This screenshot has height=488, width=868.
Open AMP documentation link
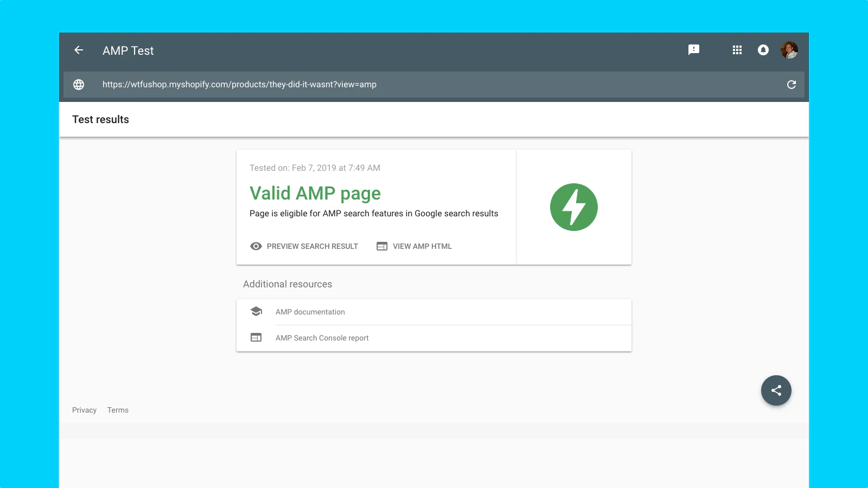click(x=310, y=312)
